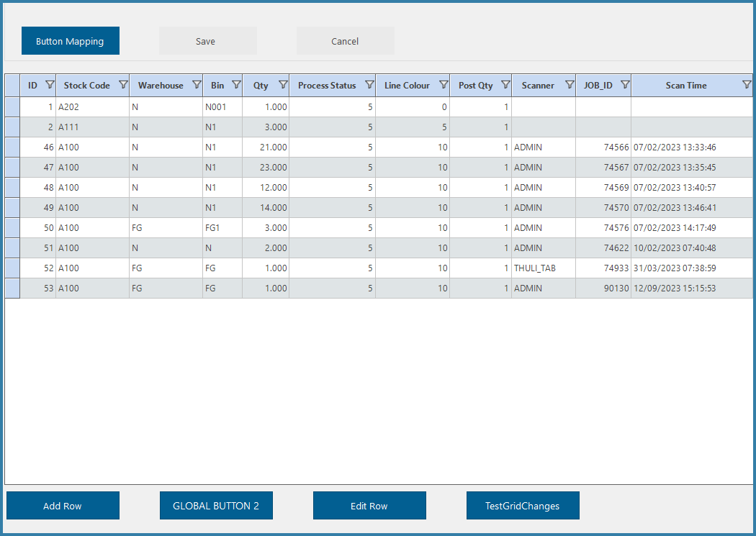
Task: Select JOB_ID cell 74570
Action: click(603, 208)
